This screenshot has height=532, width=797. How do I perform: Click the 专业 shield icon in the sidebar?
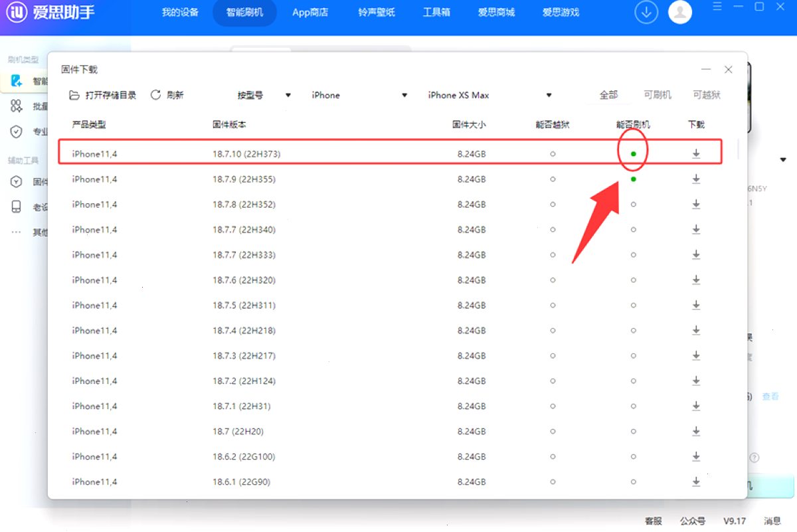coord(17,132)
